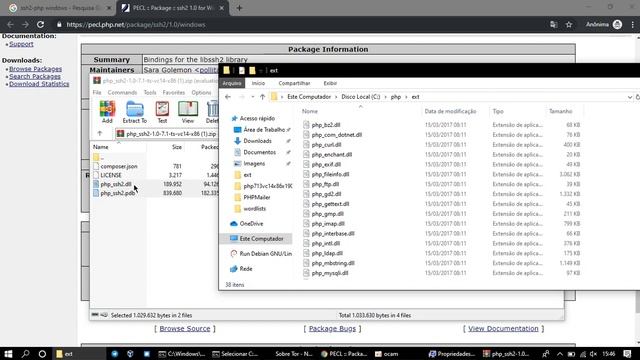Switch to the Exibir ribbon tab

tap(330, 83)
